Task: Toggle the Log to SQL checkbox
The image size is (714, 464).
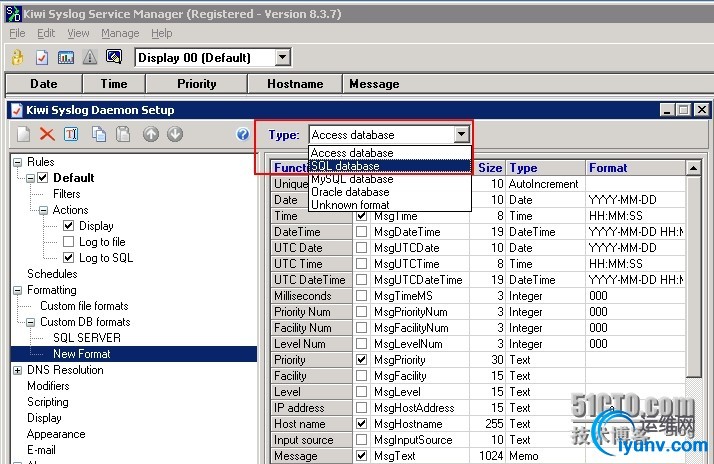Action: pyautogui.click(x=69, y=257)
